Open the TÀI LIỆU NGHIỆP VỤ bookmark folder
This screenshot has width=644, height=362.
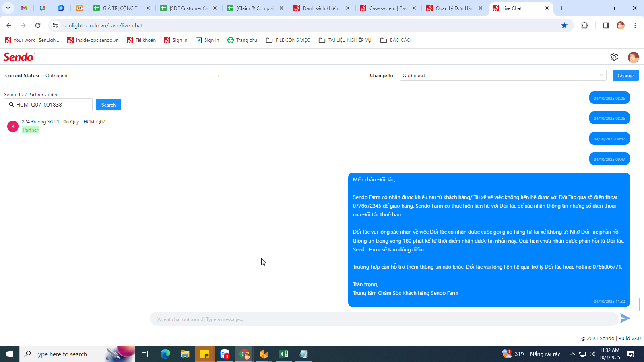pos(345,40)
